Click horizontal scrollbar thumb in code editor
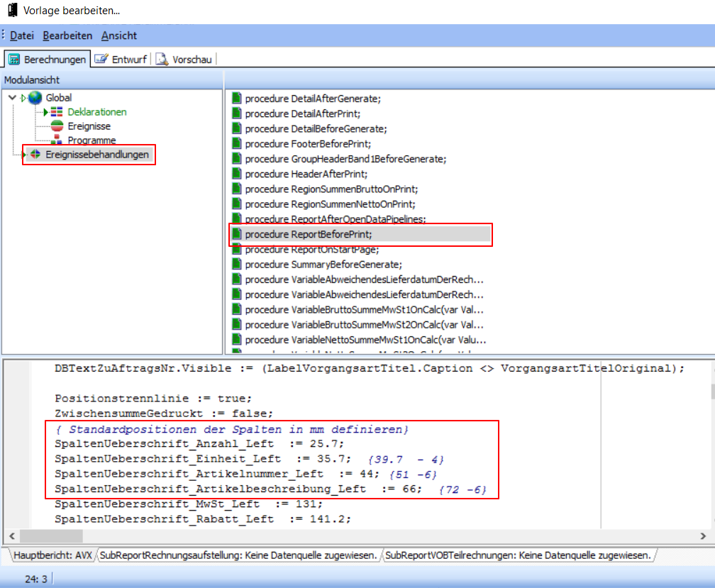 [51, 536]
